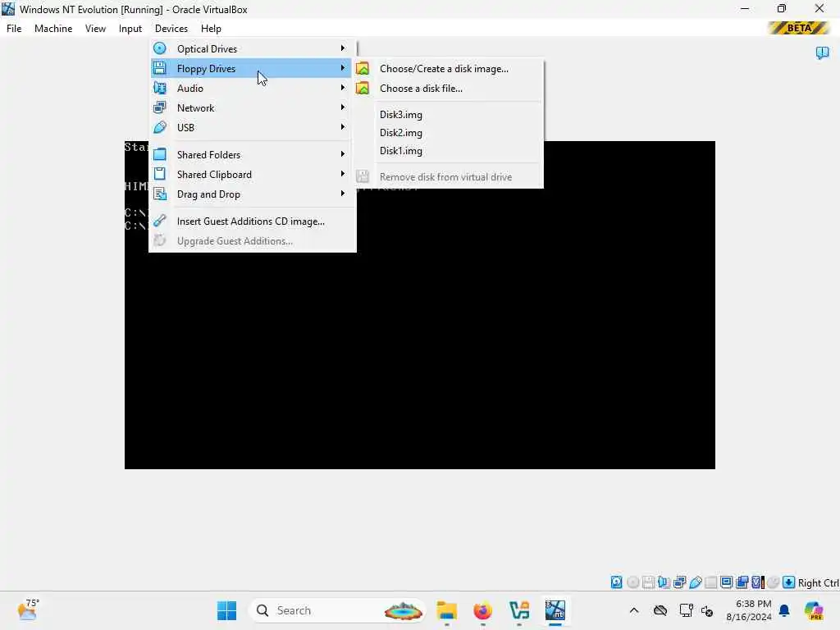Click the Optical Drives disc icon
This screenshot has width=840, height=630.
[x=160, y=48]
